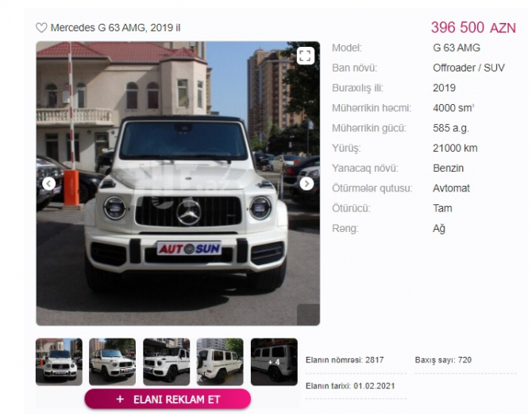Image resolution: width=532 pixels, height=414 pixels.
Task: Click the Baxış sayı: 720 view count
Action: pyautogui.click(x=443, y=360)
